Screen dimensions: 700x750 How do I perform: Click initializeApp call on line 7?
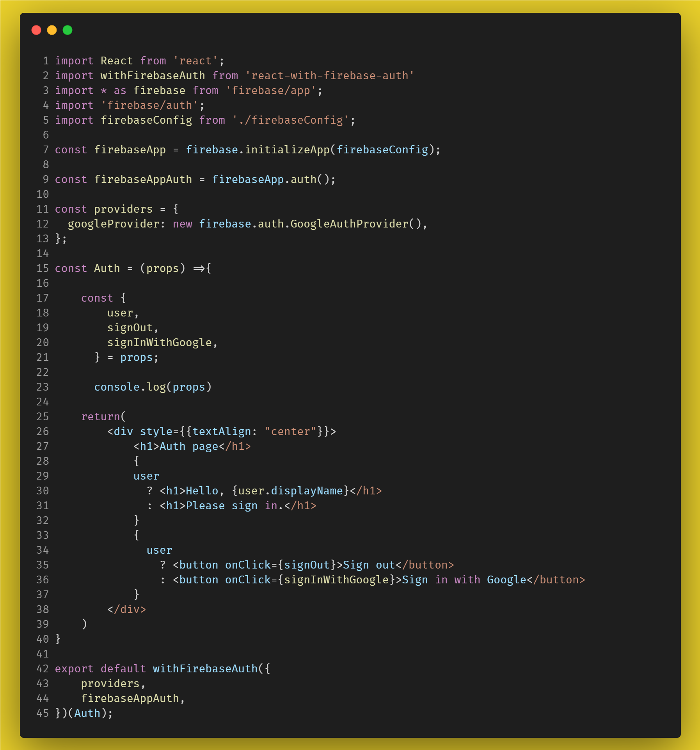[x=287, y=150]
